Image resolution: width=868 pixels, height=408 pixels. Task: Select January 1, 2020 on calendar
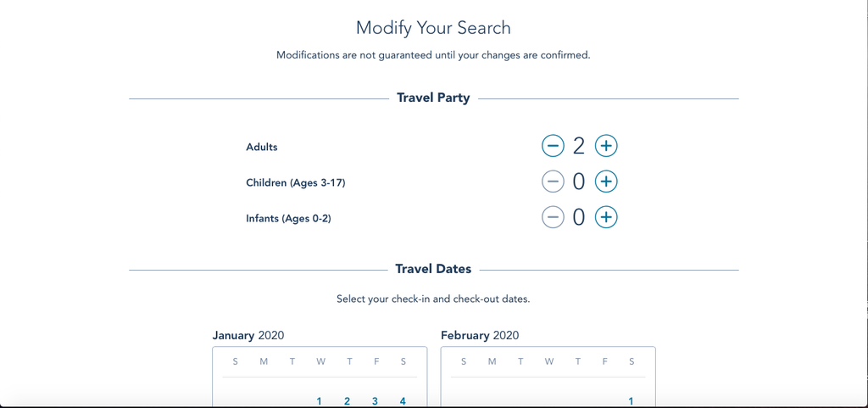click(x=320, y=401)
